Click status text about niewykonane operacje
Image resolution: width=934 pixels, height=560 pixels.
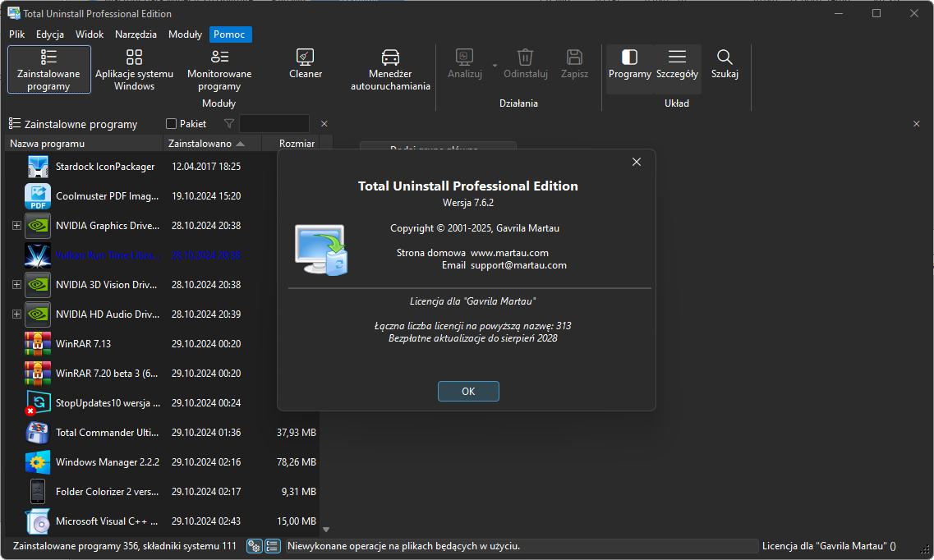[403, 546]
